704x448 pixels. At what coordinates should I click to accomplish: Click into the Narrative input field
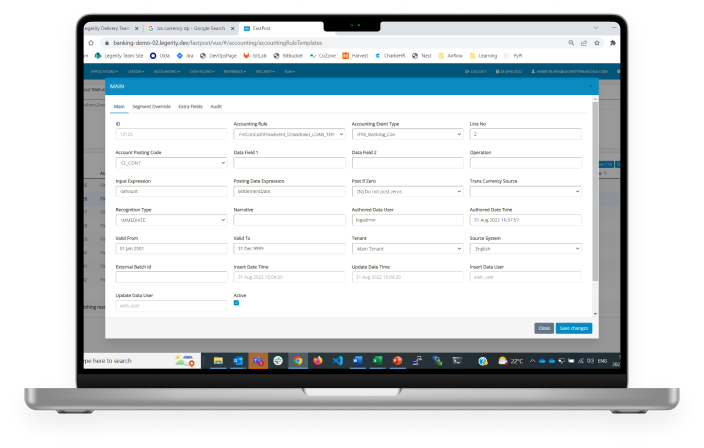click(288, 219)
